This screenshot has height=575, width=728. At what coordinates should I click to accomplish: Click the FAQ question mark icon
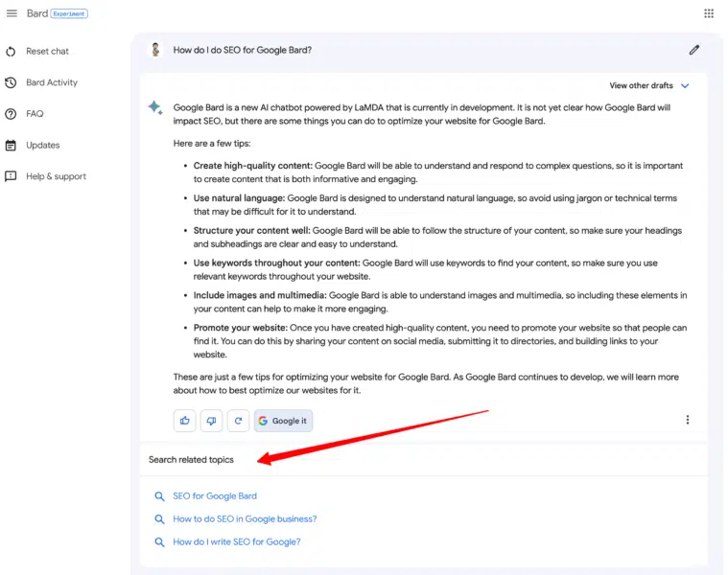(x=11, y=114)
